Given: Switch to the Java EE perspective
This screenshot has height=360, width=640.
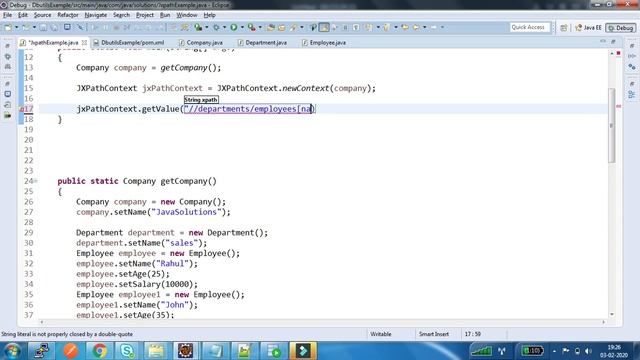Looking at the screenshot, I should [x=588, y=28].
